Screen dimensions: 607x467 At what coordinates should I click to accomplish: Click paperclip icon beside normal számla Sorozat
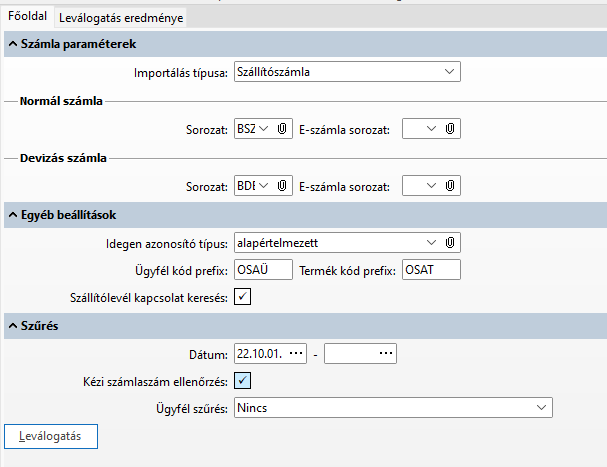point(283,128)
